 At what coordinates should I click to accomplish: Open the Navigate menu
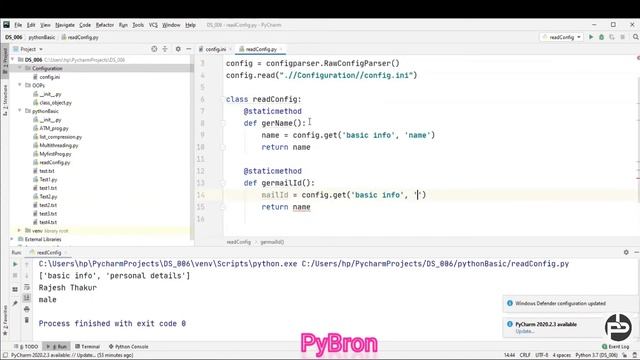pyautogui.click(x=65, y=25)
